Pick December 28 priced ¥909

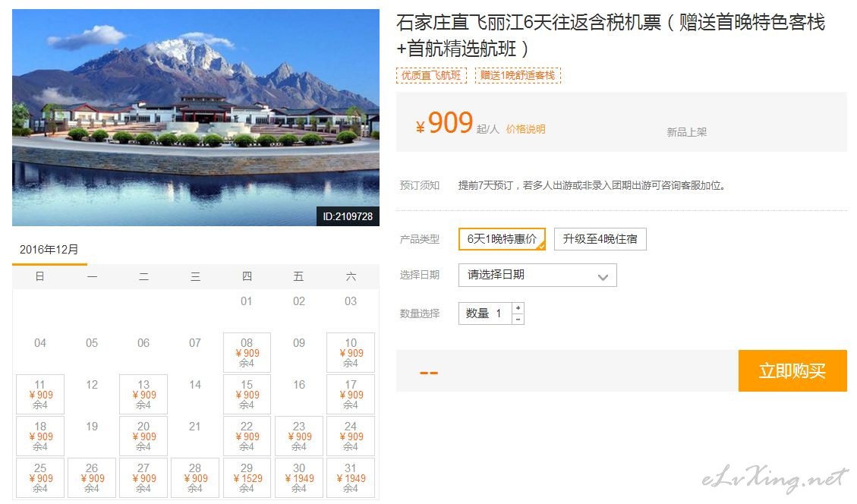195,477
